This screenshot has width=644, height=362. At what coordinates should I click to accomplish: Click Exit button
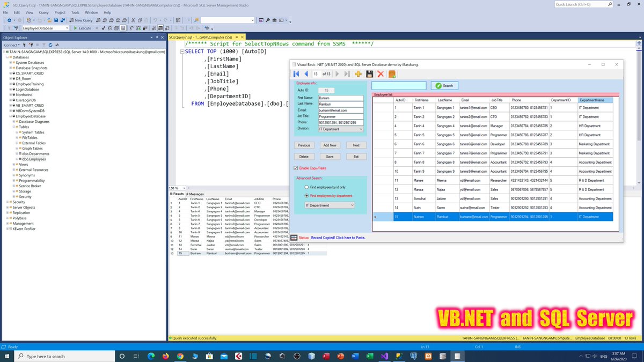click(356, 157)
